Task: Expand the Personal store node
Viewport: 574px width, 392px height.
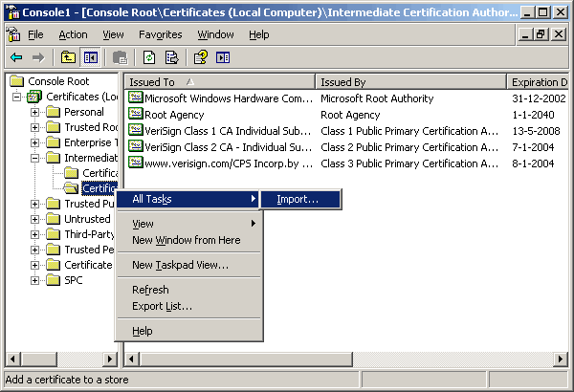Action: (34, 112)
